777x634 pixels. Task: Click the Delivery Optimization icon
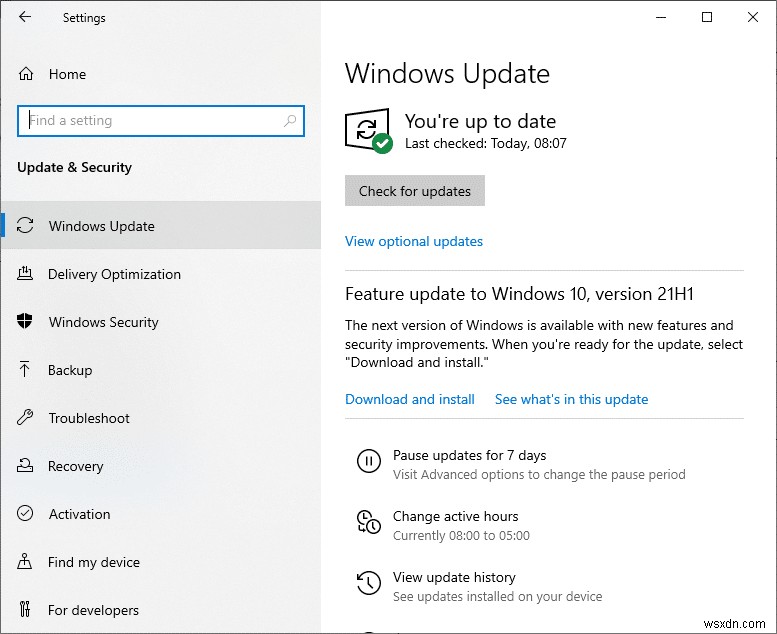tap(26, 274)
